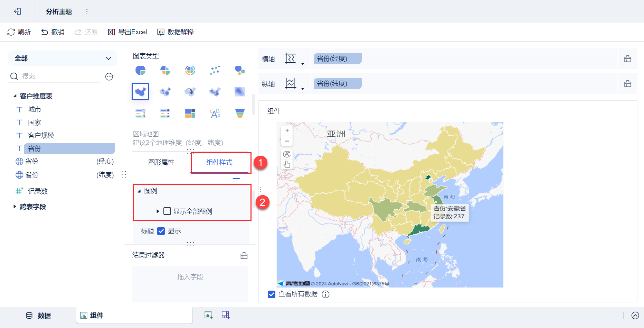Screen dimensions: 644x328
Task: Click the 拖入字段 filter drop area
Action: [x=190, y=284]
